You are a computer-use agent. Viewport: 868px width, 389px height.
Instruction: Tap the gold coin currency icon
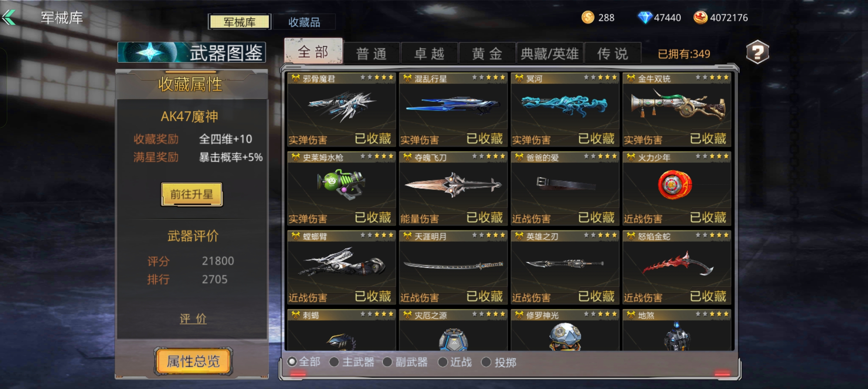coord(588,17)
